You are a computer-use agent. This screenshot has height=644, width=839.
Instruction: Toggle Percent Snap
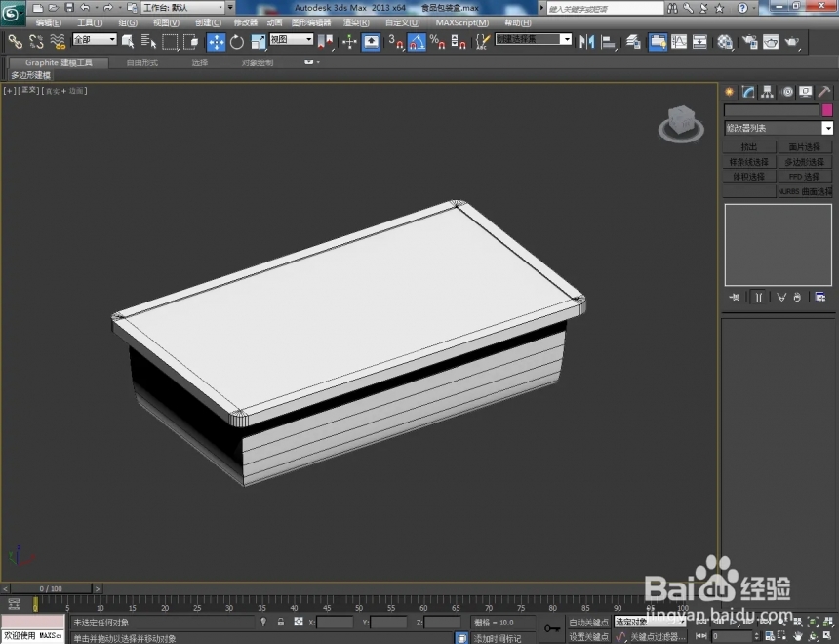click(437, 42)
